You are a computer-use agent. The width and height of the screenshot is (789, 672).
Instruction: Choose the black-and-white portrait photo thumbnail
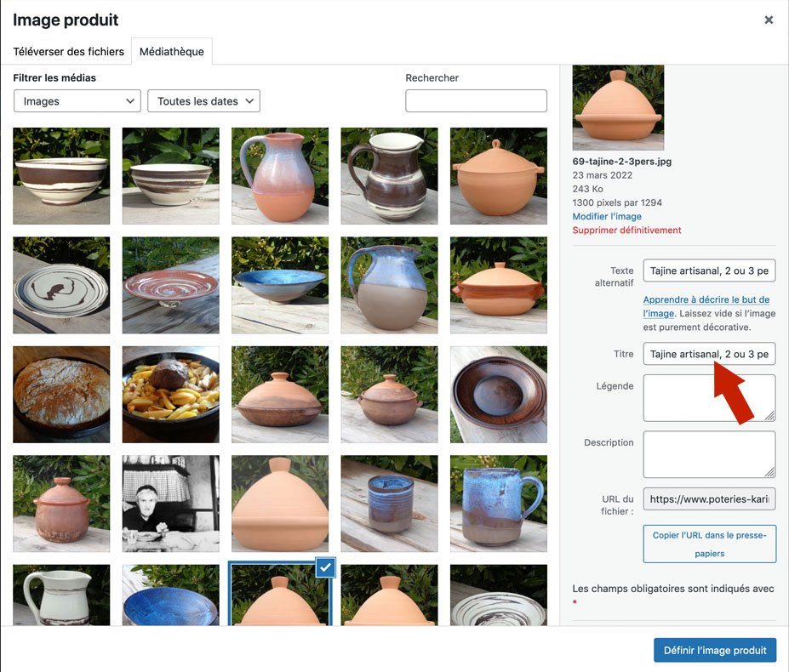171,504
